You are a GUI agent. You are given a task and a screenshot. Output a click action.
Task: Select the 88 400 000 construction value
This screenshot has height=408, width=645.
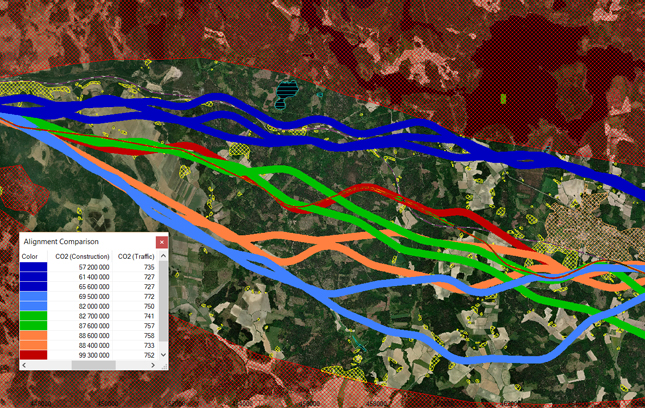click(94, 345)
